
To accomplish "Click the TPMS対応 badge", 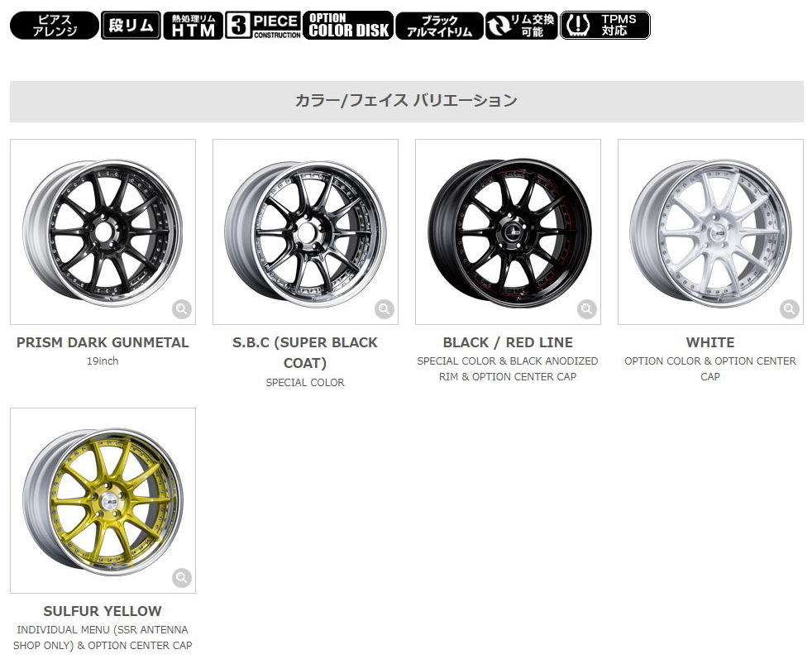I will coord(604,26).
